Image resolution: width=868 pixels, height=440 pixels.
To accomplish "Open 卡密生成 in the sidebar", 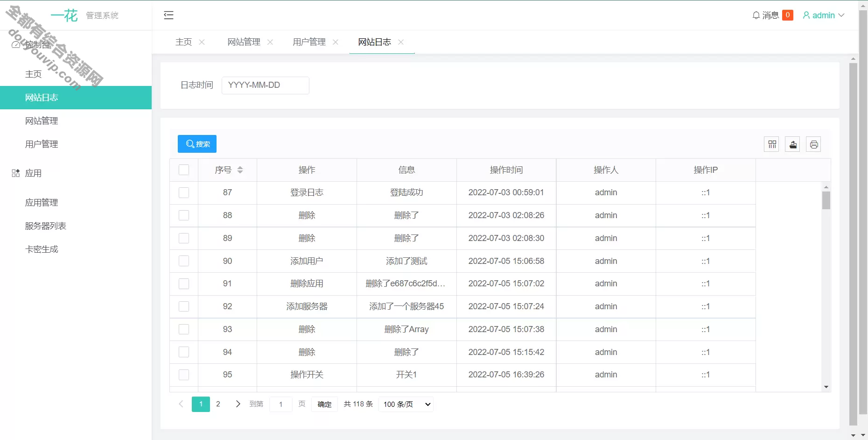I will 76,249.
